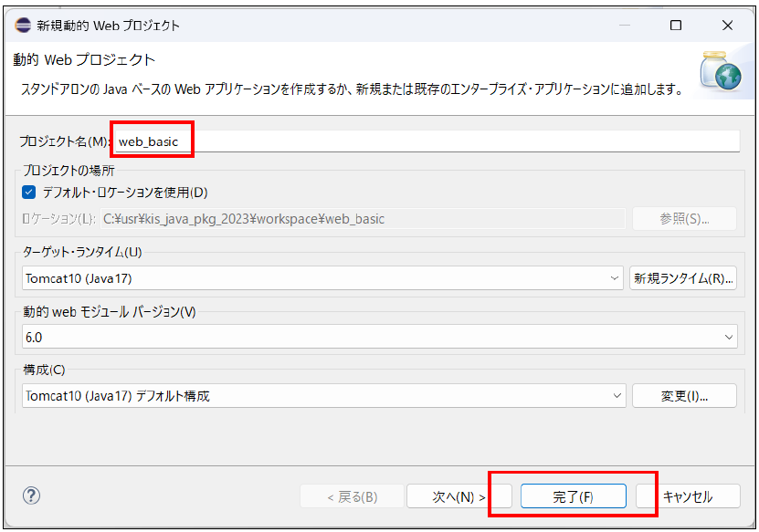Maximize the dialog window
Screen dimensions: 759x532
coord(676,25)
